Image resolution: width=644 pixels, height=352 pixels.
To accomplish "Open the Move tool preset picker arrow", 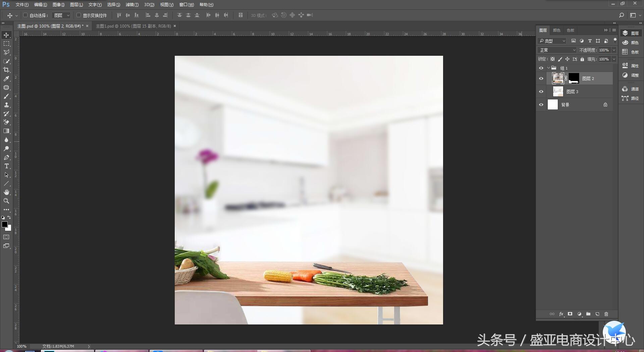I will pos(16,15).
